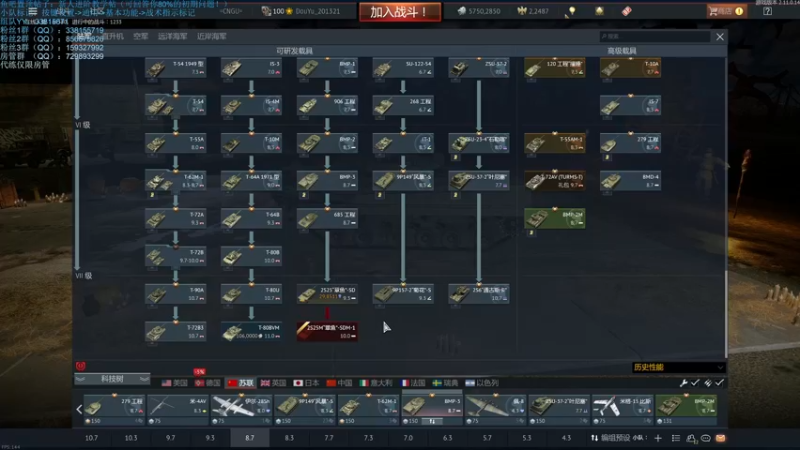Toggle the auto-refill checkmark at far right
The image size is (800, 450).
pos(720,383)
